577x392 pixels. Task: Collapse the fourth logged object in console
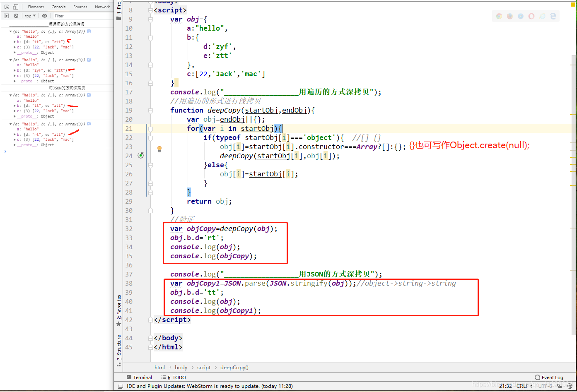11,124
